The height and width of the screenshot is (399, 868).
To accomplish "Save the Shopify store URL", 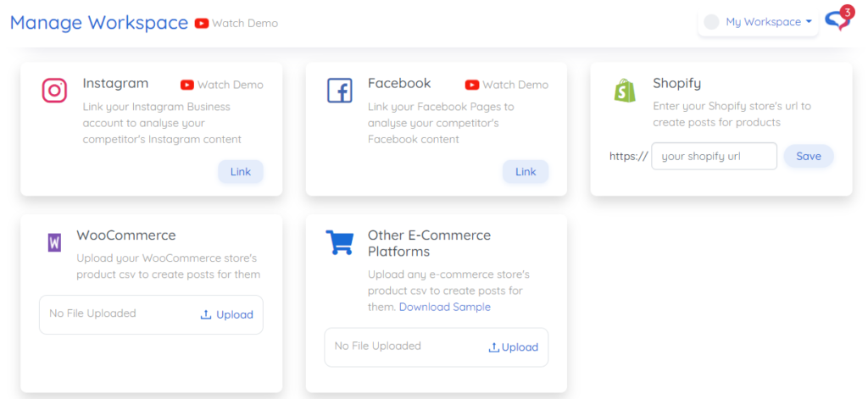I will point(808,156).
